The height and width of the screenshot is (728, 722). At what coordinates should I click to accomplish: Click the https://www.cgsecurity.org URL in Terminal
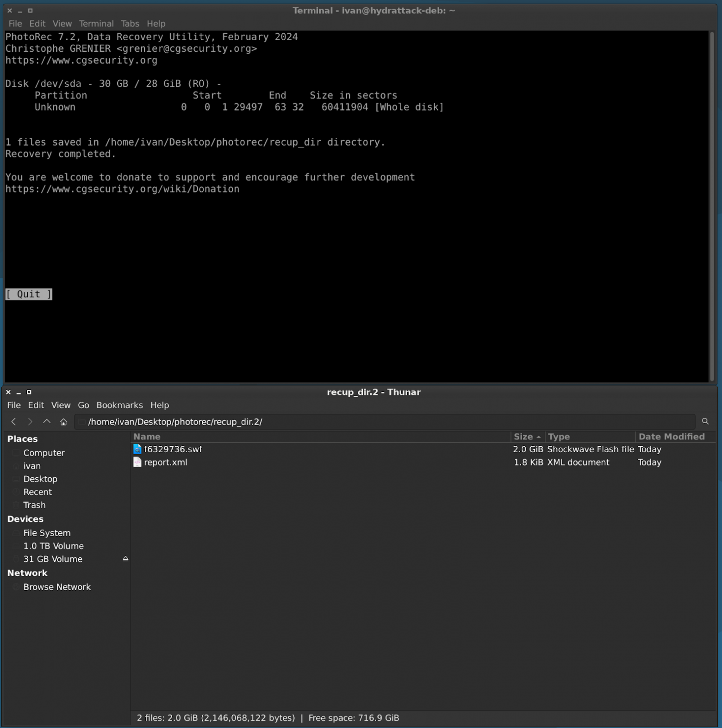[x=81, y=60]
